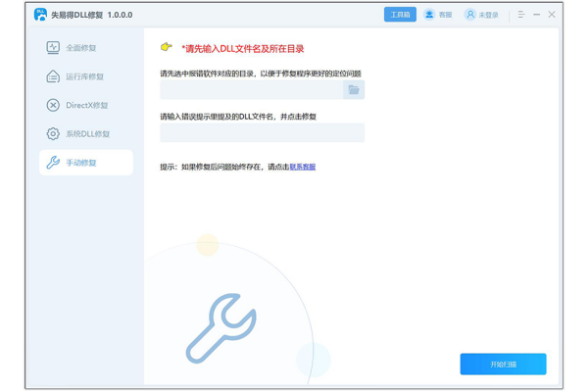Click the 客服 customer service avatar icon
This screenshot has width=588, height=391.
pyautogui.click(x=429, y=15)
